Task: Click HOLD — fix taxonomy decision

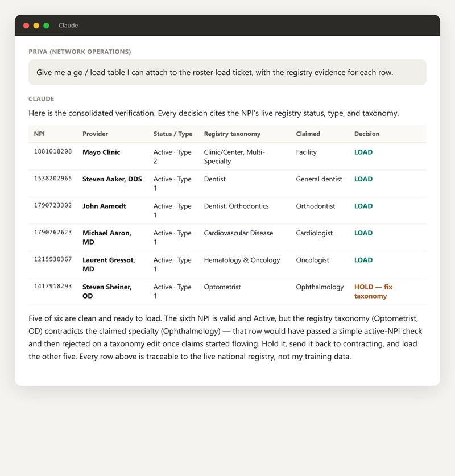Action: pyautogui.click(x=373, y=291)
